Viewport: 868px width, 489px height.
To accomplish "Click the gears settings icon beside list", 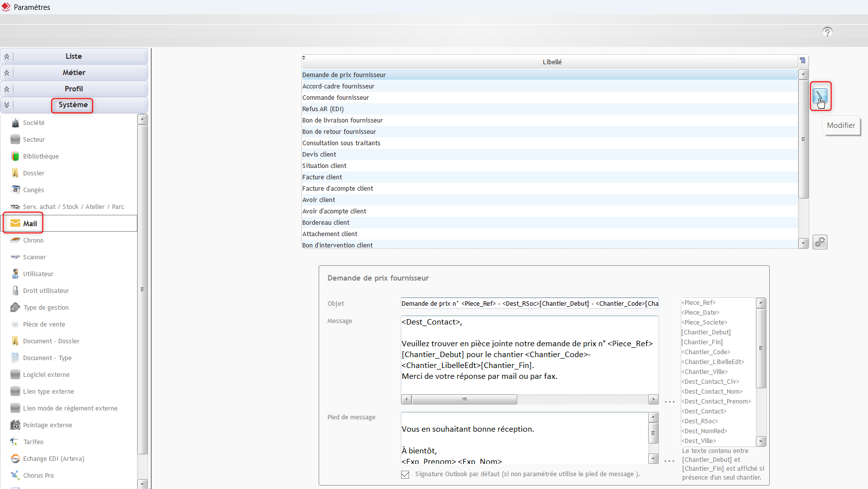I will coord(820,242).
